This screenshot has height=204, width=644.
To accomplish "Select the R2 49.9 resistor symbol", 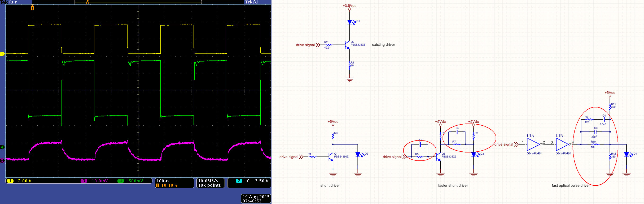I will point(329,45).
